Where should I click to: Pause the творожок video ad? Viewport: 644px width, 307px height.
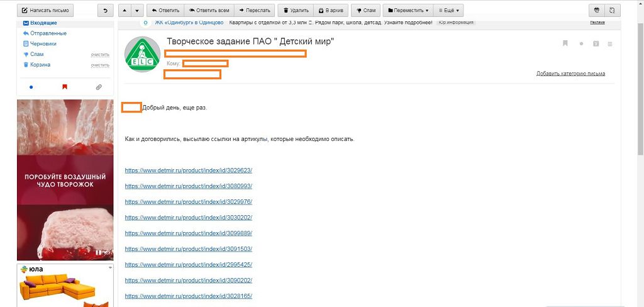98,253
